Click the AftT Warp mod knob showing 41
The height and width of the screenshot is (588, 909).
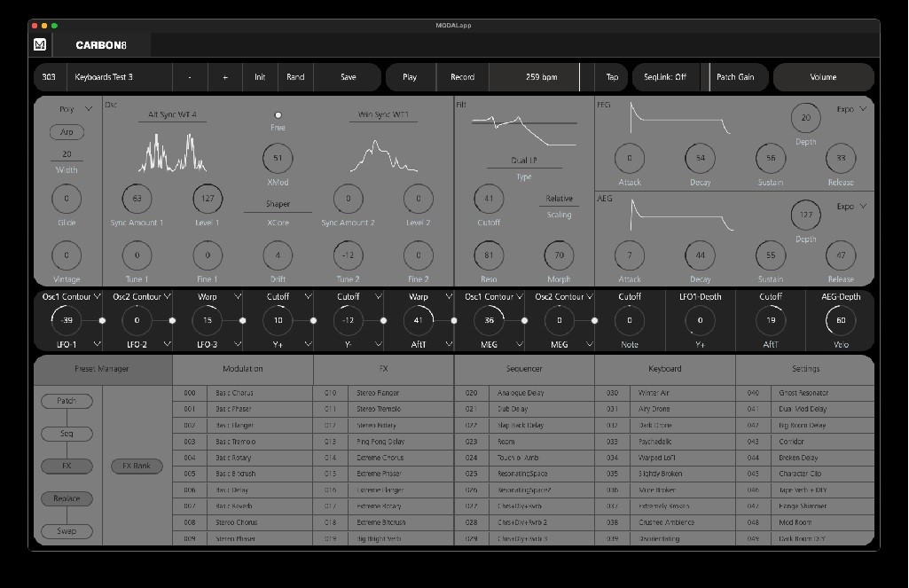[418, 320]
